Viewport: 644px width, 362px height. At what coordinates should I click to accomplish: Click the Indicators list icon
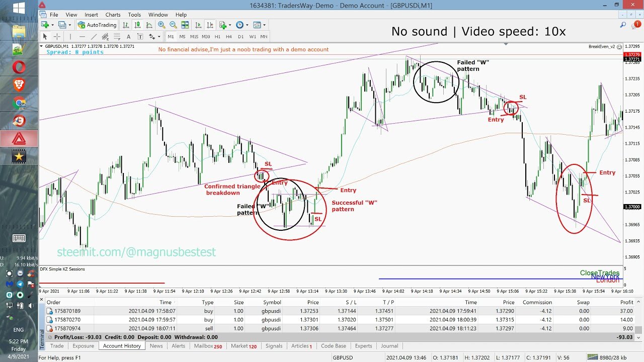click(223, 25)
